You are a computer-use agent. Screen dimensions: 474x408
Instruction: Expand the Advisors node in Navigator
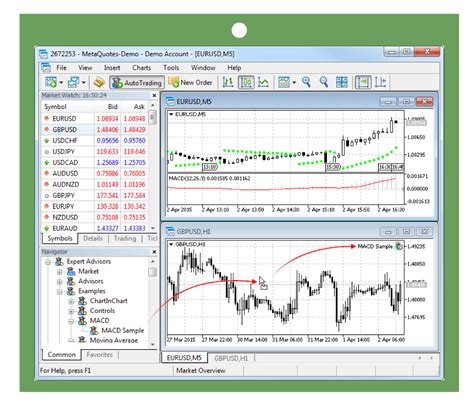tap(59, 282)
